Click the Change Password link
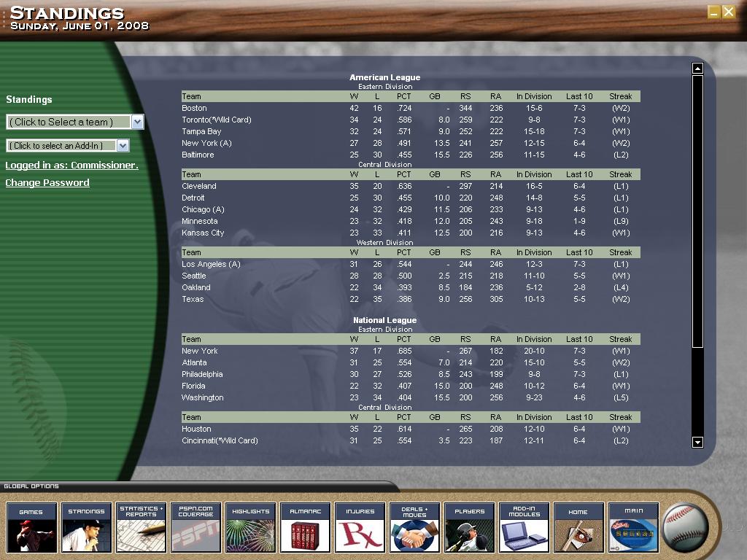747x560 pixels. (x=47, y=183)
